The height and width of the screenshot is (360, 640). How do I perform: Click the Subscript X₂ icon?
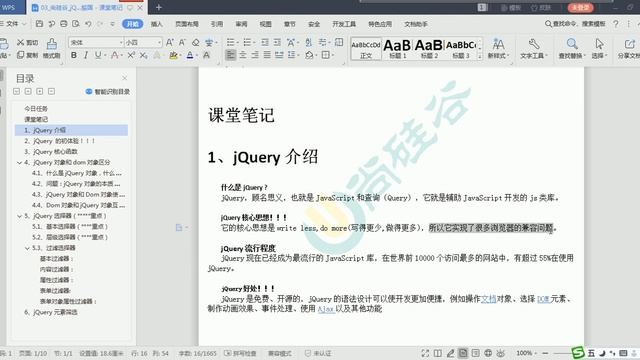(x=144, y=55)
